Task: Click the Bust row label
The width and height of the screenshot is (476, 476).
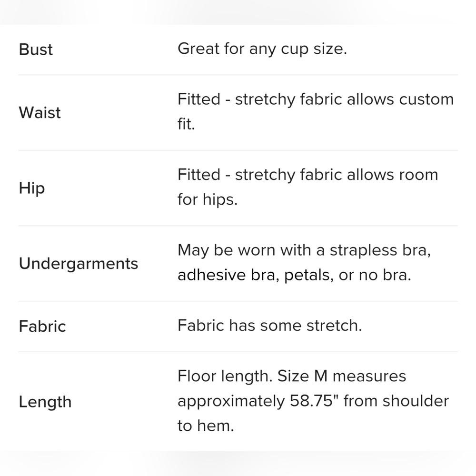Action: click(x=36, y=50)
